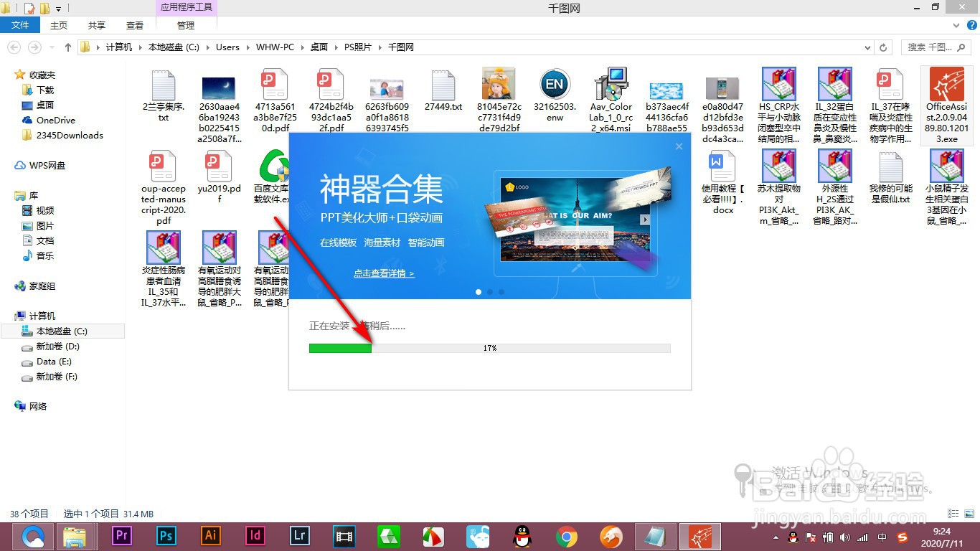The width and height of the screenshot is (980, 551).
Task: Open the quick access toolbar customize dropdown
Action: (59, 9)
